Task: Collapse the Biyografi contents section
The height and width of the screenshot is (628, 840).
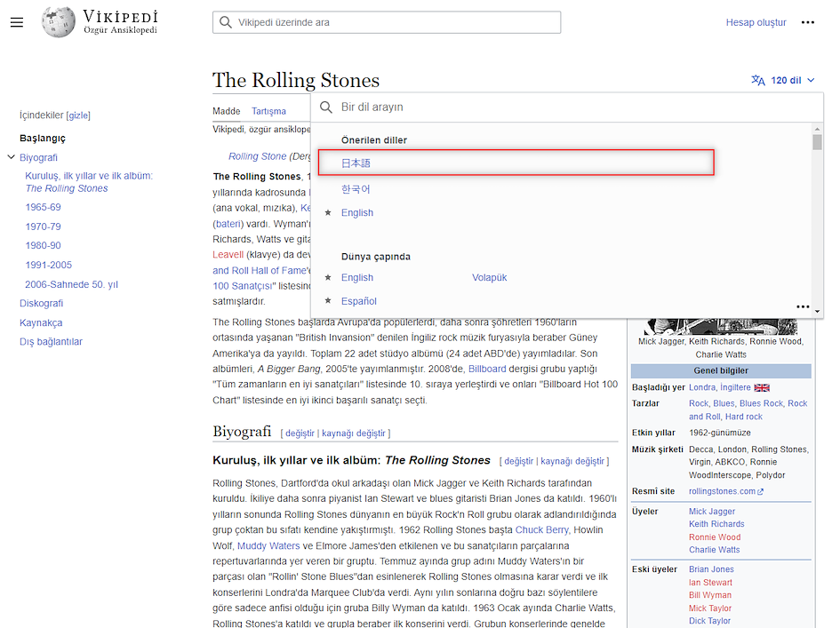Action: 11,157
